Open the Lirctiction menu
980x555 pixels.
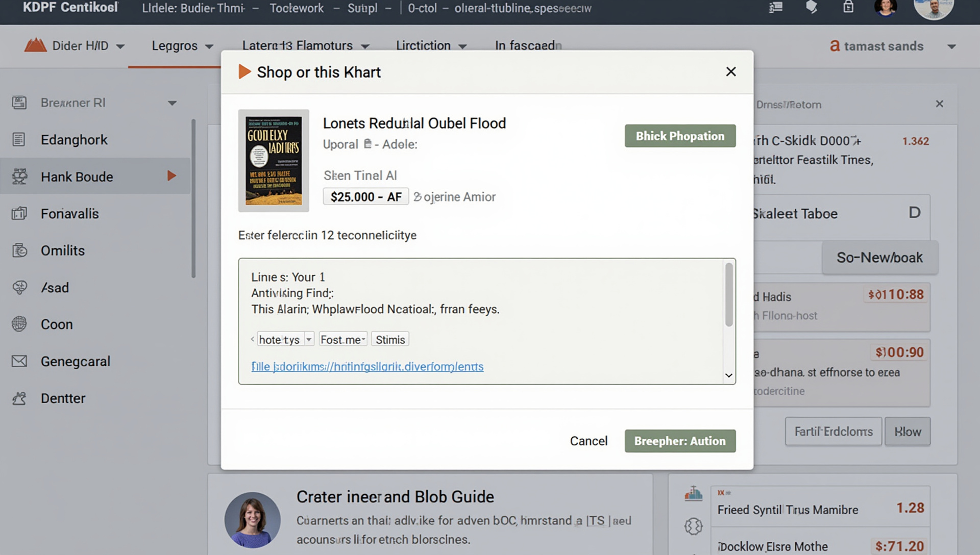[x=431, y=46]
